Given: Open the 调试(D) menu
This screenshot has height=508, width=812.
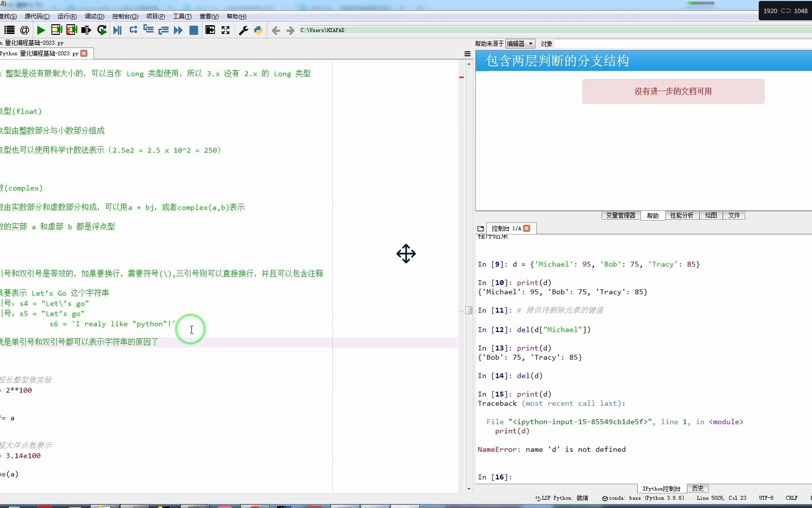Looking at the screenshot, I should pyautogui.click(x=94, y=16).
